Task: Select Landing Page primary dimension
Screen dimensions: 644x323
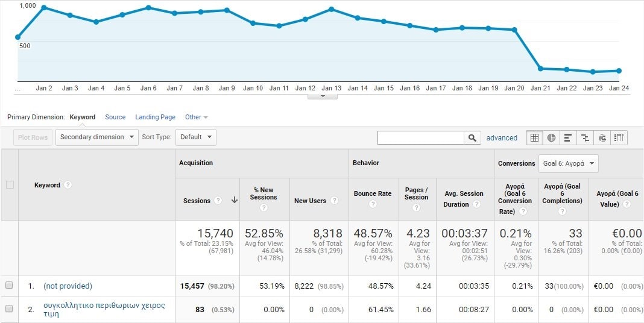Action: 155,117
